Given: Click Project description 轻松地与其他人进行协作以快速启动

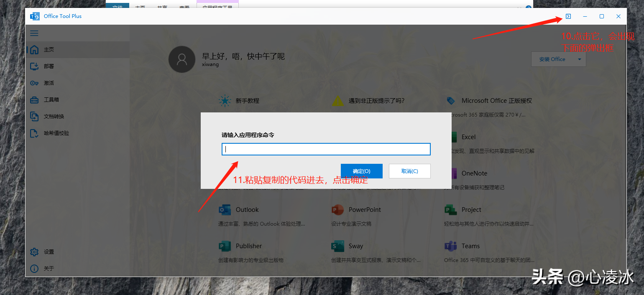Looking at the screenshot, I should [489, 224].
